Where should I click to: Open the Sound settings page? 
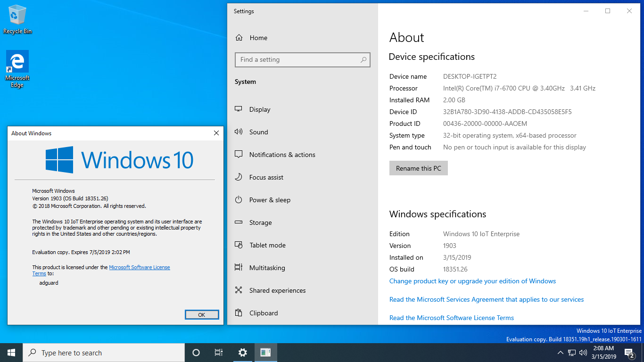click(x=303, y=132)
